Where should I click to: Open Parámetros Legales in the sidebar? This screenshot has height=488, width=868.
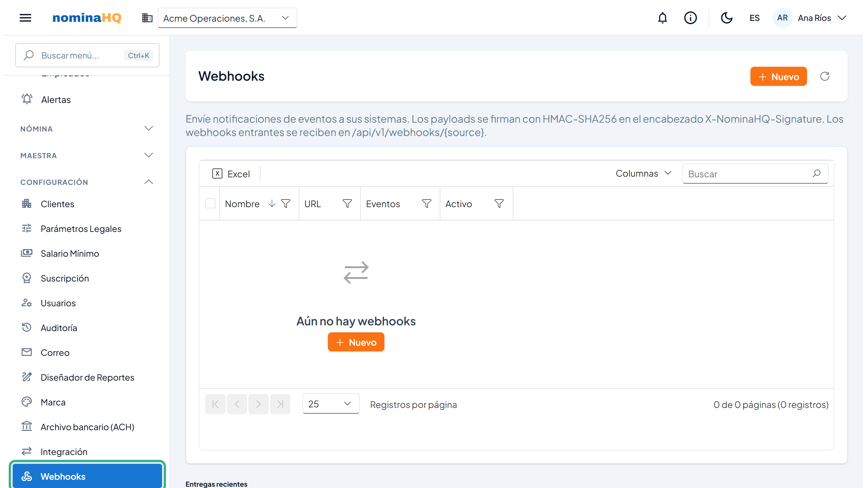[x=87, y=228]
